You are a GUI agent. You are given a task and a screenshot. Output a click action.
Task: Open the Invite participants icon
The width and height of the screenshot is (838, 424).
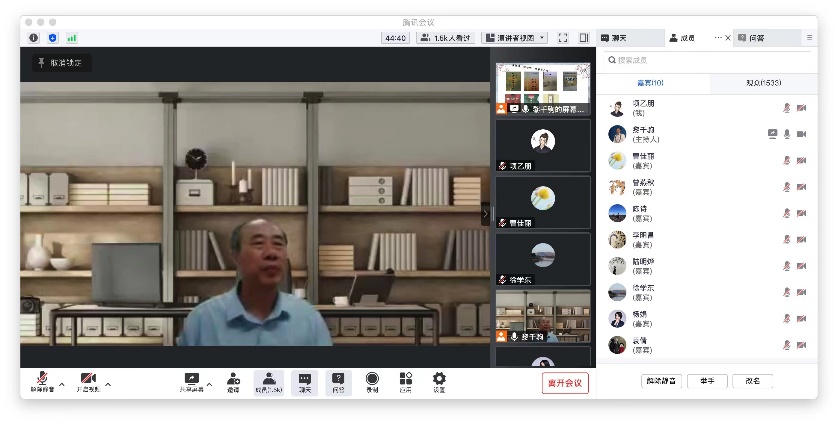tap(233, 379)
